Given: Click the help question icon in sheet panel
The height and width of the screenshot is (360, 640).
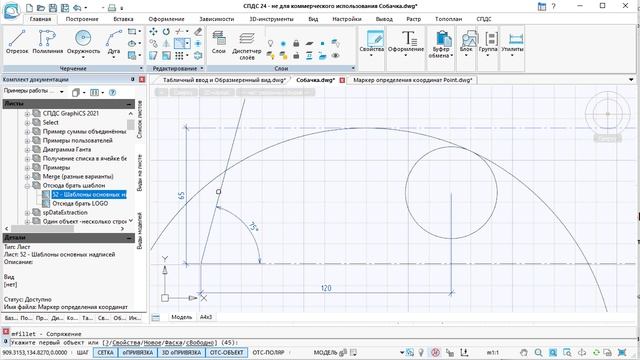Looking at the screenshot, I should coord(112,93).
